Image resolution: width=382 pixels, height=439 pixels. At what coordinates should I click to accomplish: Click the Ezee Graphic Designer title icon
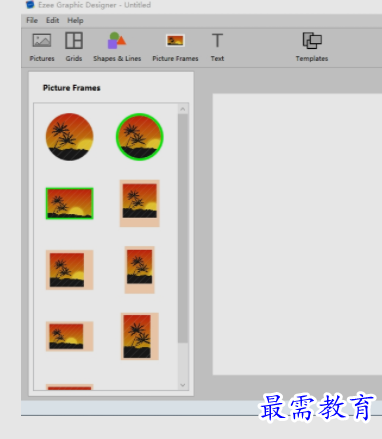pos(30,5)
